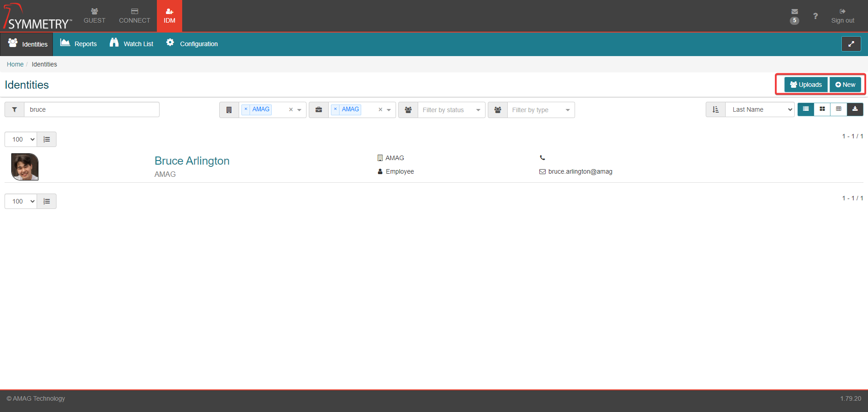This screenshot has height=412, width=868.
Task: Click the building filter icon
Action: pyautogui.click(x=229, y=110)
